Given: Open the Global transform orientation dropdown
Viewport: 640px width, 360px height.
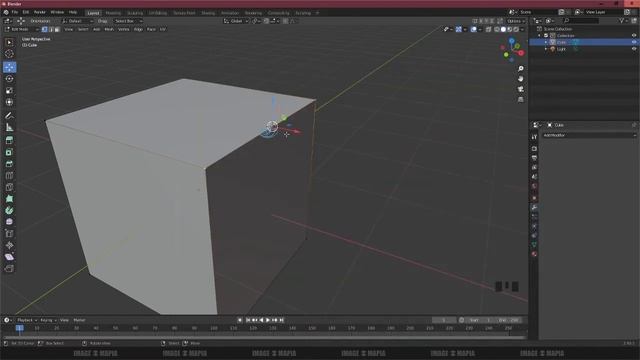Looking at the screenshot, I should (x=236, y=21).
